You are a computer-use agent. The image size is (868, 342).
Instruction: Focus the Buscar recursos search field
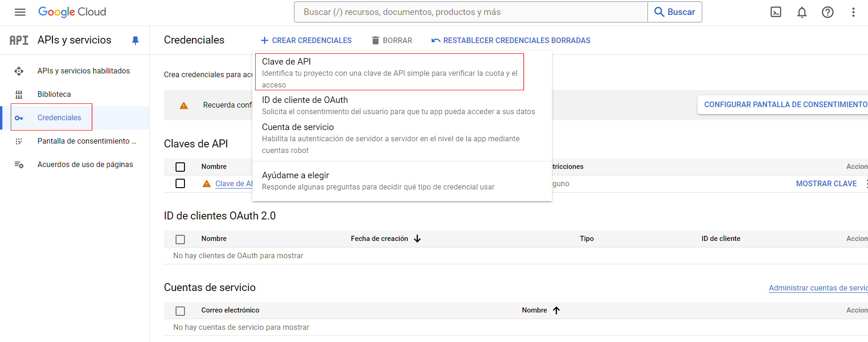pyautogui.click(x=471, y=12)
